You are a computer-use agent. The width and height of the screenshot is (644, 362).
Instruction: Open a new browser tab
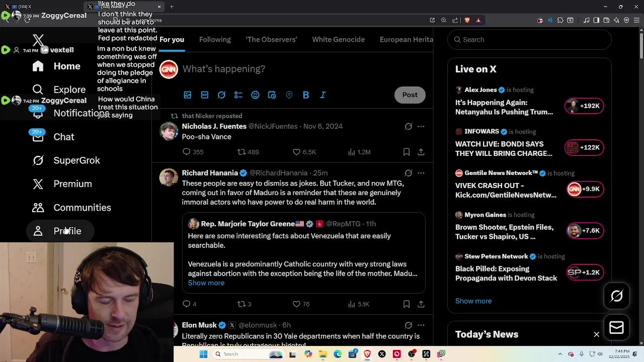click(x=172, y=7)
